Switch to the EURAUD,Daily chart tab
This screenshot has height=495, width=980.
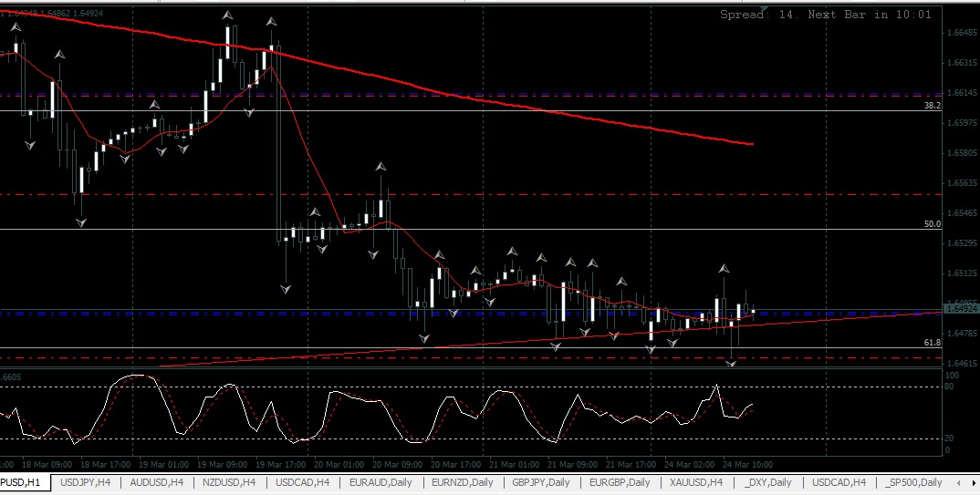tap(381, 482)
